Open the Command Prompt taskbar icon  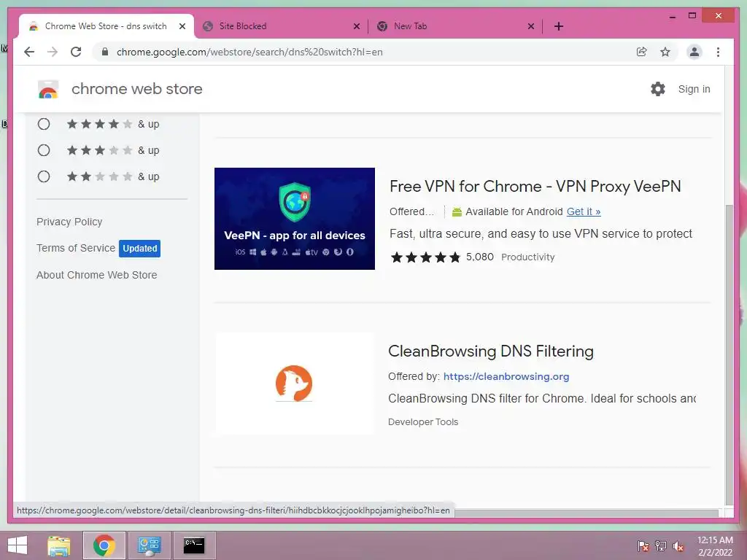click(x=194, y=545)
